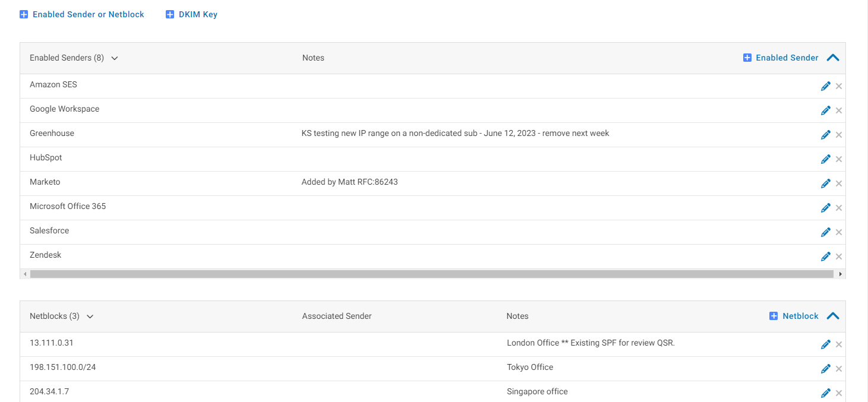Select the Microsoft Office 365 row
The height and width of the screenshot is (402, 868).
[x=67, y=206]
